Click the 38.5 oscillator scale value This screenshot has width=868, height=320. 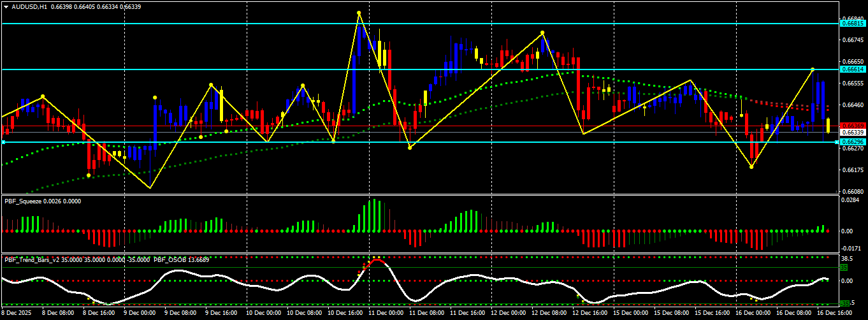point(848,259)
